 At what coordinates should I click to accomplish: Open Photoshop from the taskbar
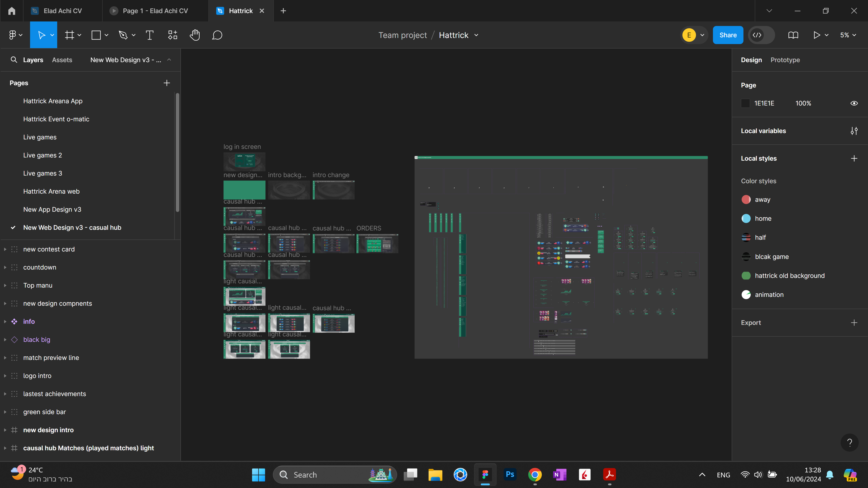point(510,474)
